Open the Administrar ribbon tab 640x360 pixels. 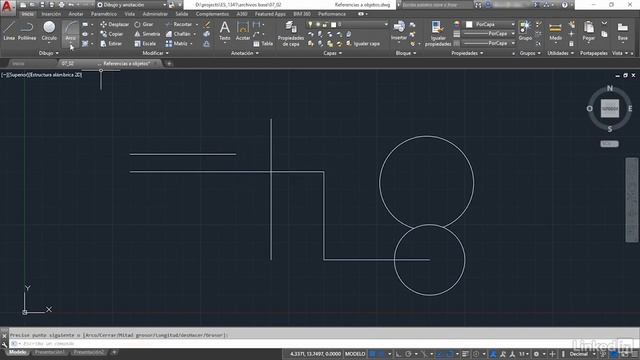point(155,14)
